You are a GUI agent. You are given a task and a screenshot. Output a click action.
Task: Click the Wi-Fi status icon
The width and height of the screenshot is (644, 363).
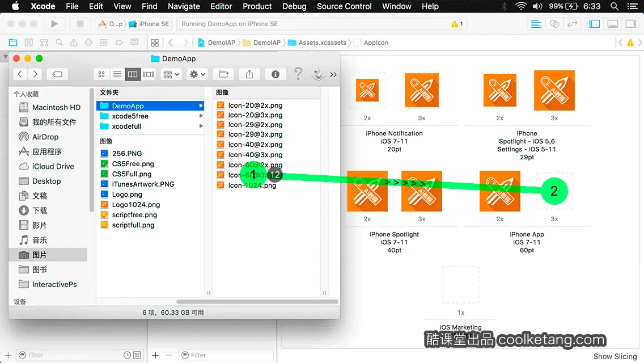pos(521,6)
